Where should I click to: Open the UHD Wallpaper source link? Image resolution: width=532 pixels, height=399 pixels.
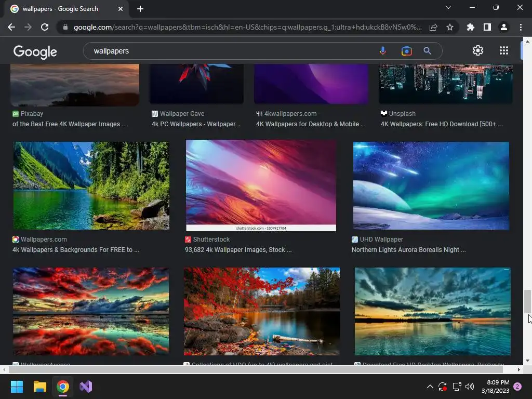tap(378, 239)
